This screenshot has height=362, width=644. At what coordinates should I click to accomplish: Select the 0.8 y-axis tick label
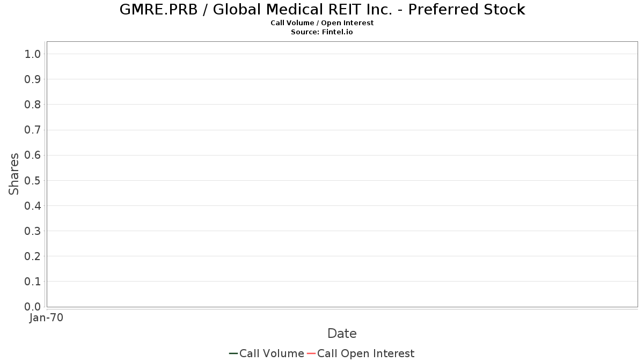(33, 105)
